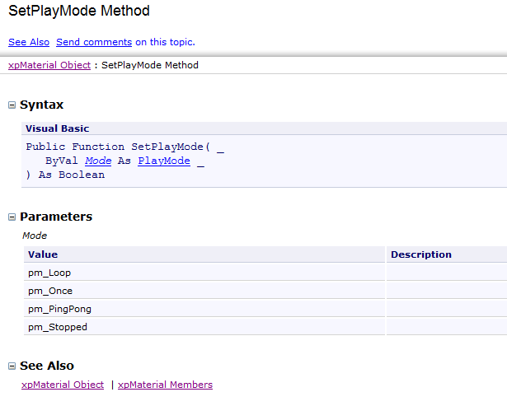The width and height of the screenshot is (507, 420).
Task: Click the Value column header
Action: (x=43, y=254)
